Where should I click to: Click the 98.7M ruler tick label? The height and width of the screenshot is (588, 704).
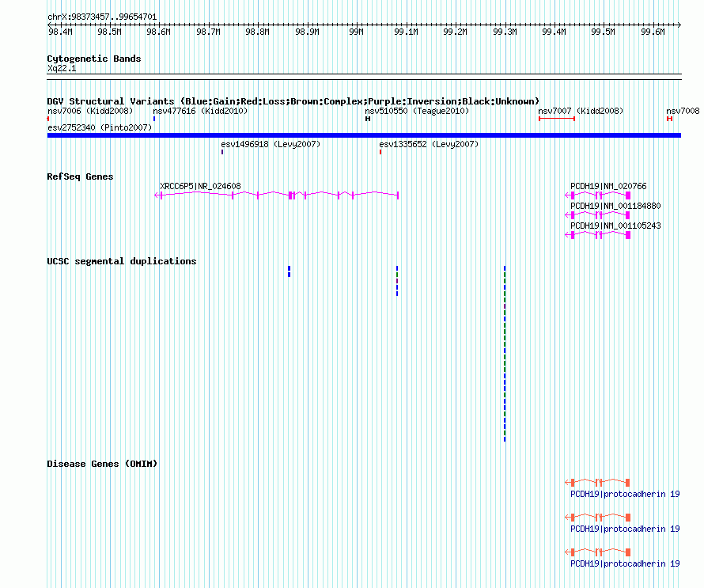coord(208,32)
